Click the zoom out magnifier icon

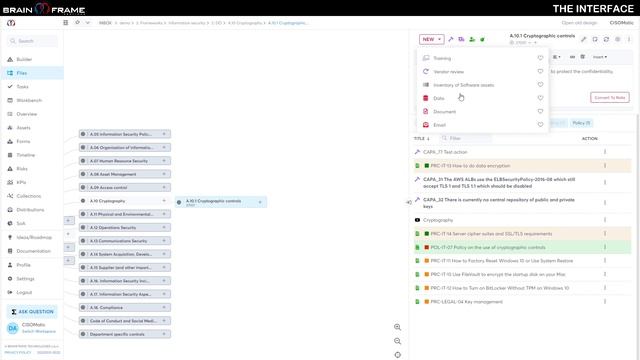click(x=398, y=341)
